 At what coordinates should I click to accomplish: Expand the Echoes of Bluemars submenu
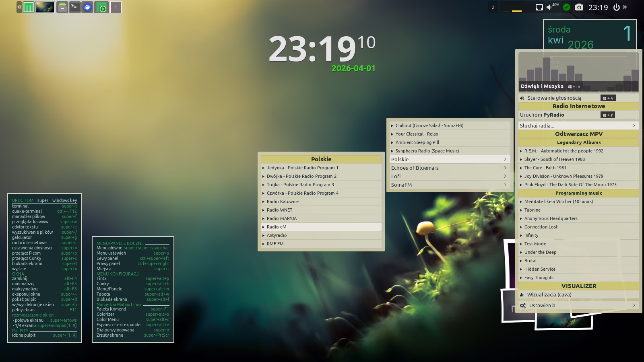click(x=448, y=168)
